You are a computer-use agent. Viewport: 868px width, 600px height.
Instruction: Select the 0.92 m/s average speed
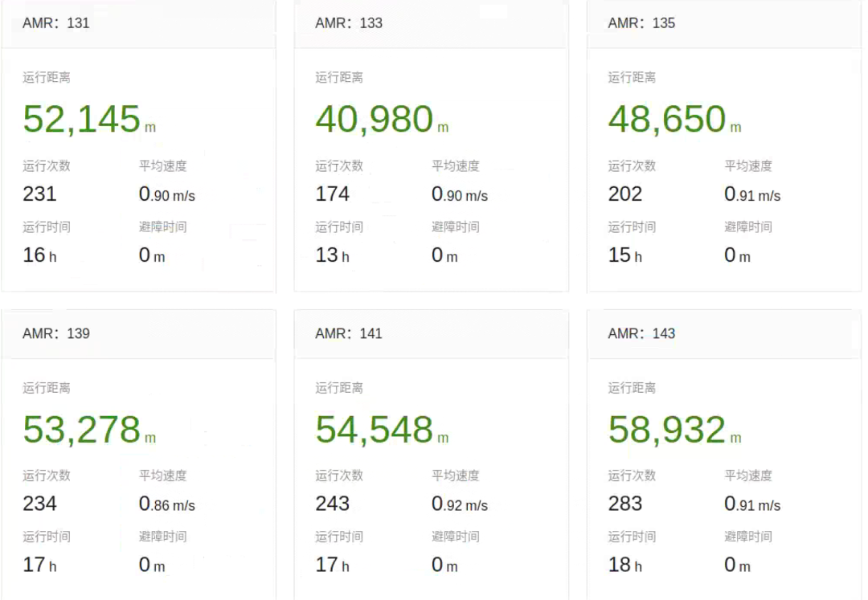click(459, 504)
